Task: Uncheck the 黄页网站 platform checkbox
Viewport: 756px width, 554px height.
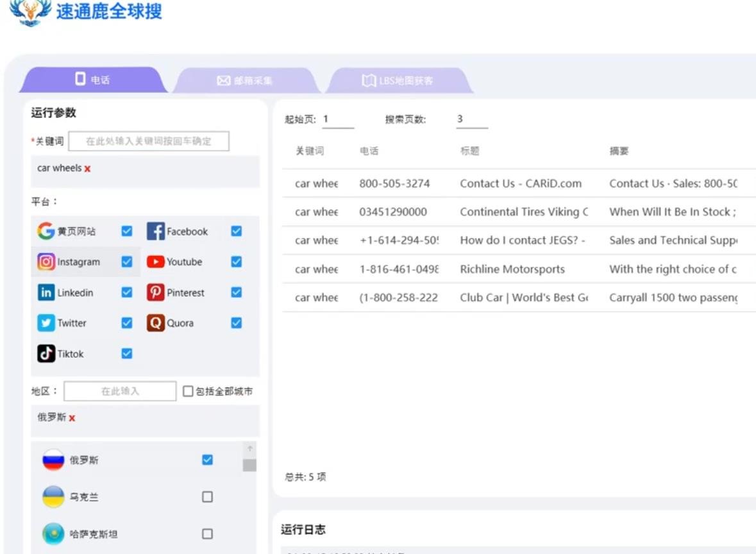Action: coord(127,231)
